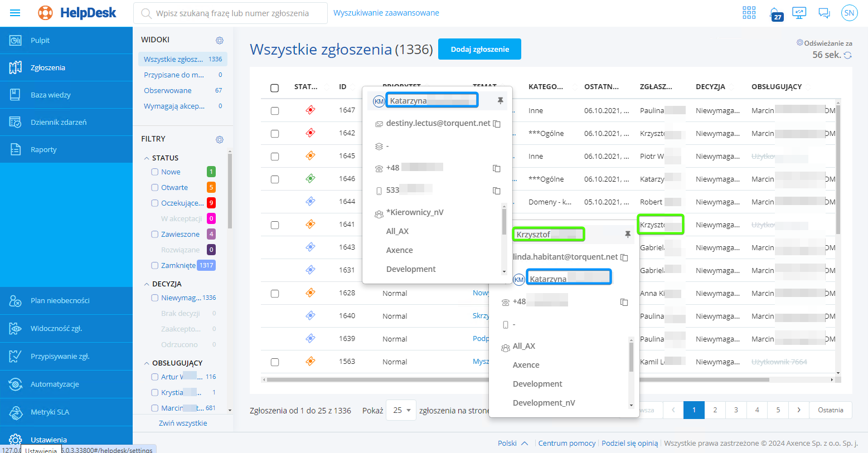Toggle the Zawieszone status checkbox
868x453 pixels.
pyautogui.click(x=155, y=235)
